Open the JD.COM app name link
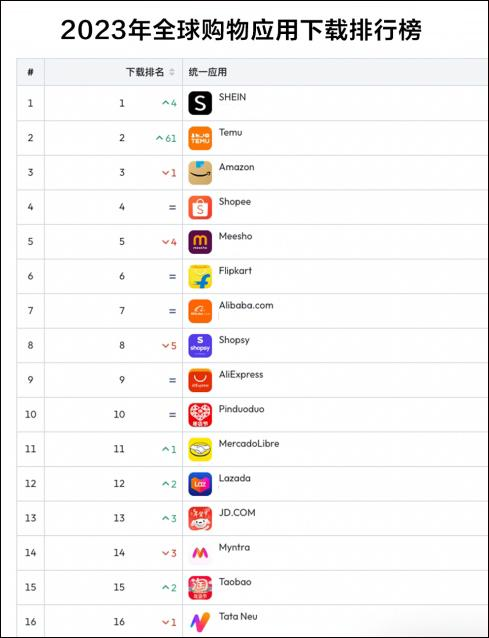 click(x=237, y=513)
